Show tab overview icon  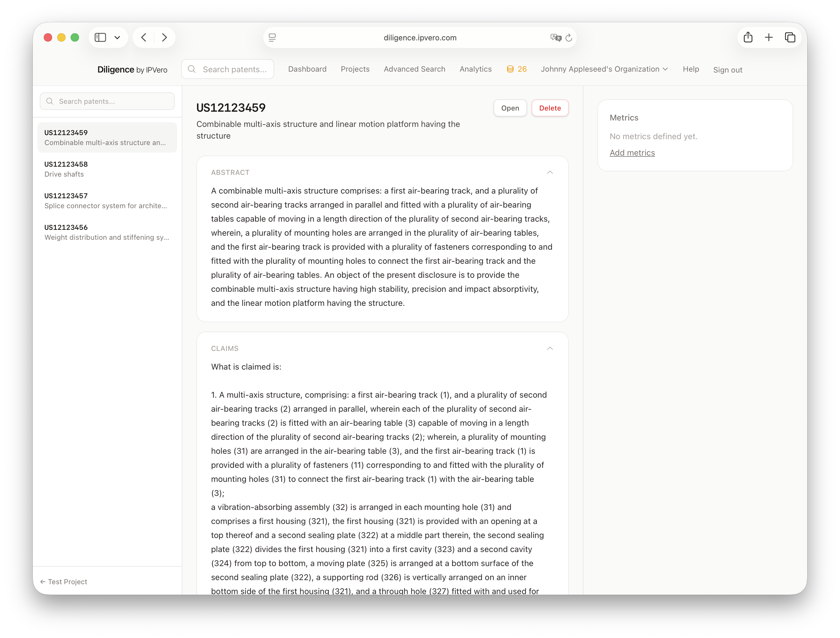click(x=790, y=37)
